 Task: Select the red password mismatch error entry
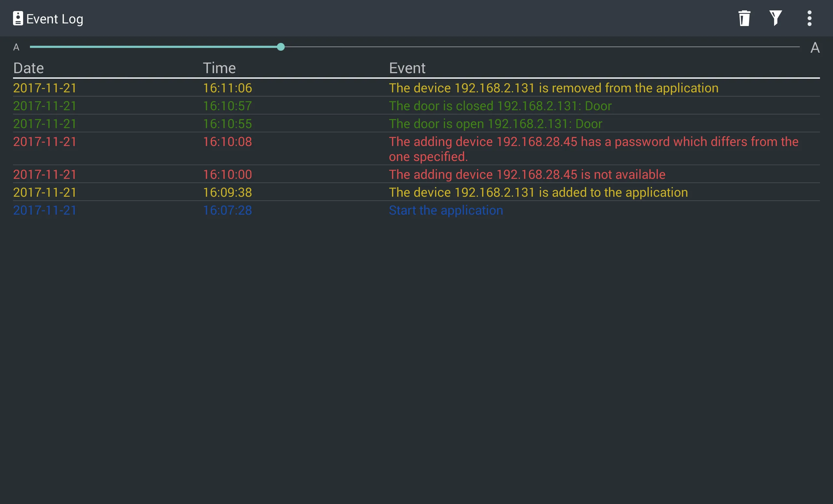(x=416, y=149)
